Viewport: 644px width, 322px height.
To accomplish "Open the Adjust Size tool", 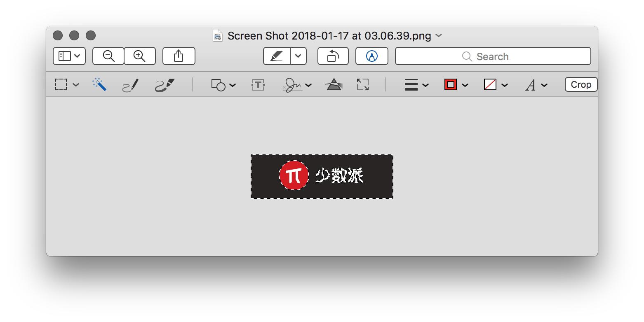I will point(363,85).
